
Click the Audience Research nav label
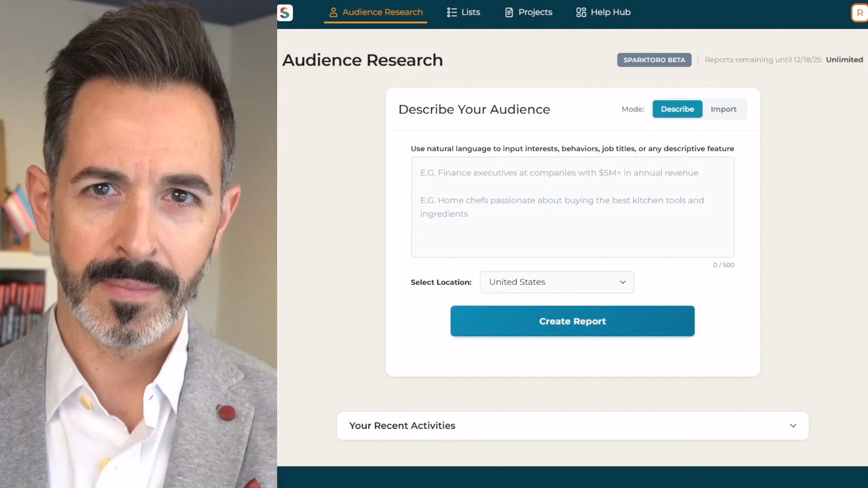pos(382,12)
